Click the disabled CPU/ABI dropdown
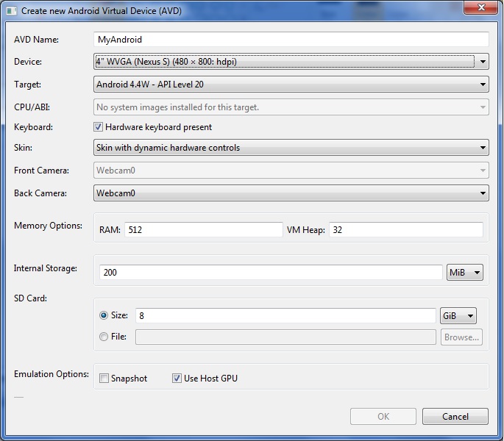Screen dimensions: 504x441 point(291,107)
